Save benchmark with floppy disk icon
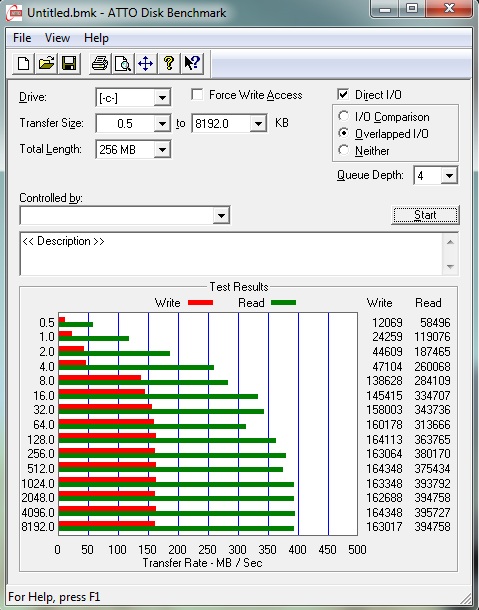479x610 pixels. [69, 63]
